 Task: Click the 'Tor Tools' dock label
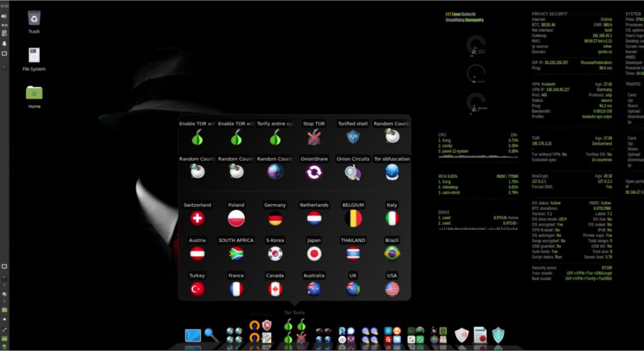click(x=294, y=313)
